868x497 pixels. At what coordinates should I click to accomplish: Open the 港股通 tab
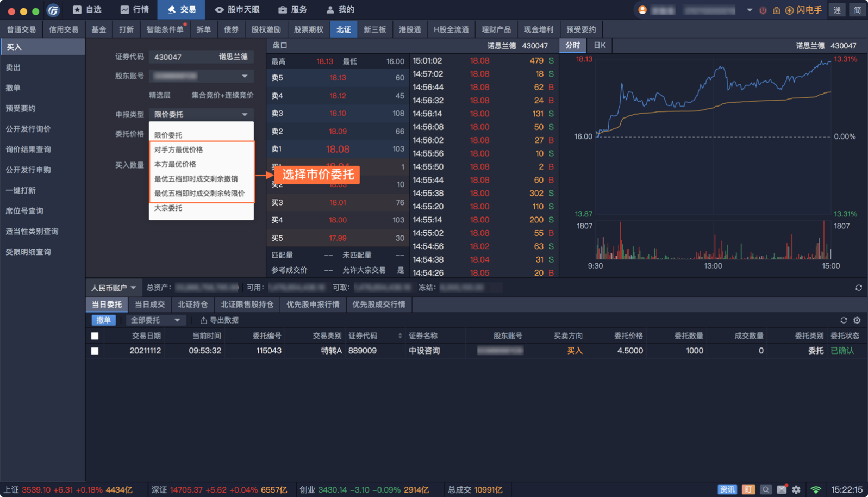point(410,29)
